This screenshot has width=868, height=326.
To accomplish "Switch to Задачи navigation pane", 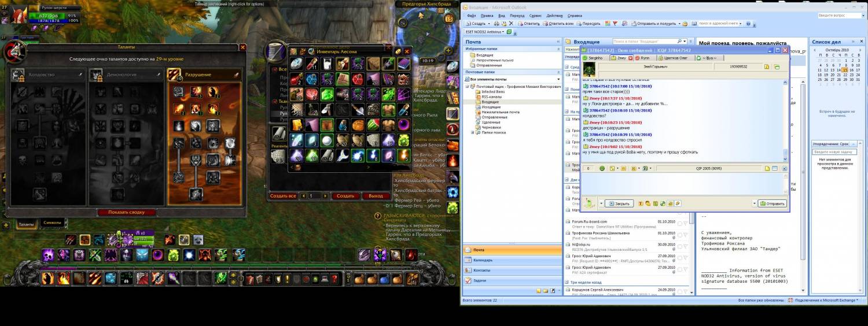I will pos(512,280).
